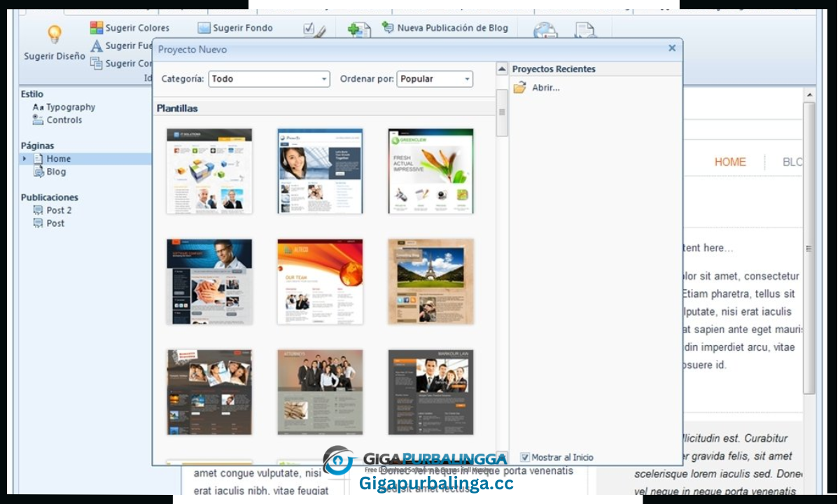
Task: Click the main window scroll-up arrow
Action: tap(809, 94)
